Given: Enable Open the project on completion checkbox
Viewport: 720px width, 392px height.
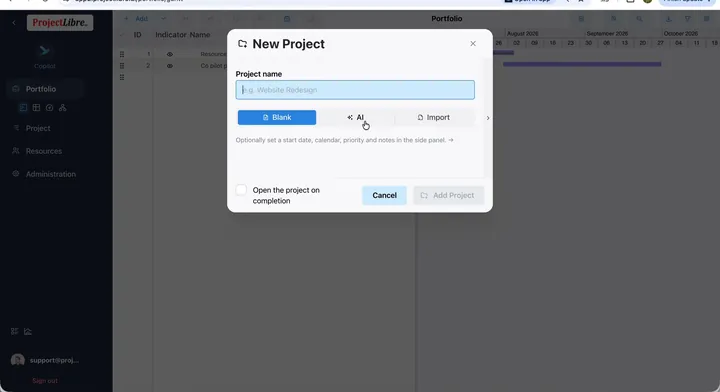Looking at the screenshot, I should click(x=241, y=190).
